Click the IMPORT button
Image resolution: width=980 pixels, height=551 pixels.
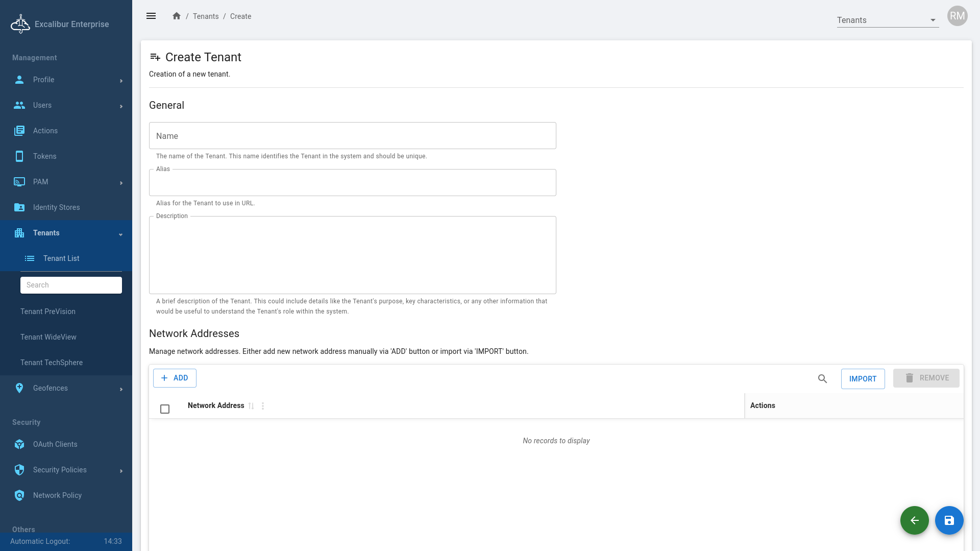click(863, 379)
